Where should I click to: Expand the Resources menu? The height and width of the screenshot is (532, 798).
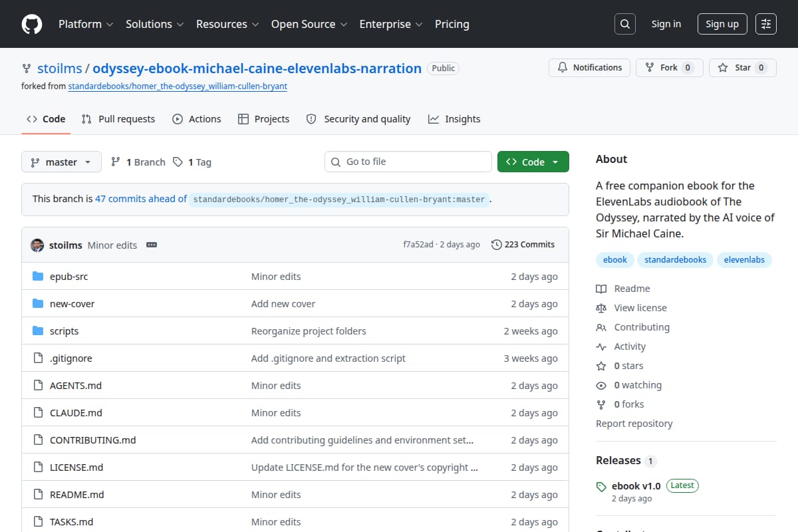(227, 24)
